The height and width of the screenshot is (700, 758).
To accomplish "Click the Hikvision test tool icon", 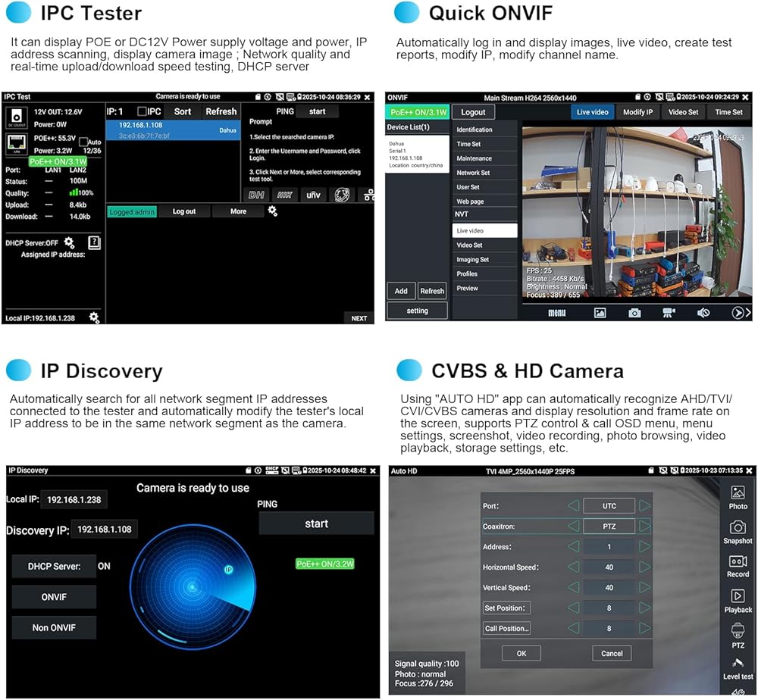I will [x=284, y=195].
